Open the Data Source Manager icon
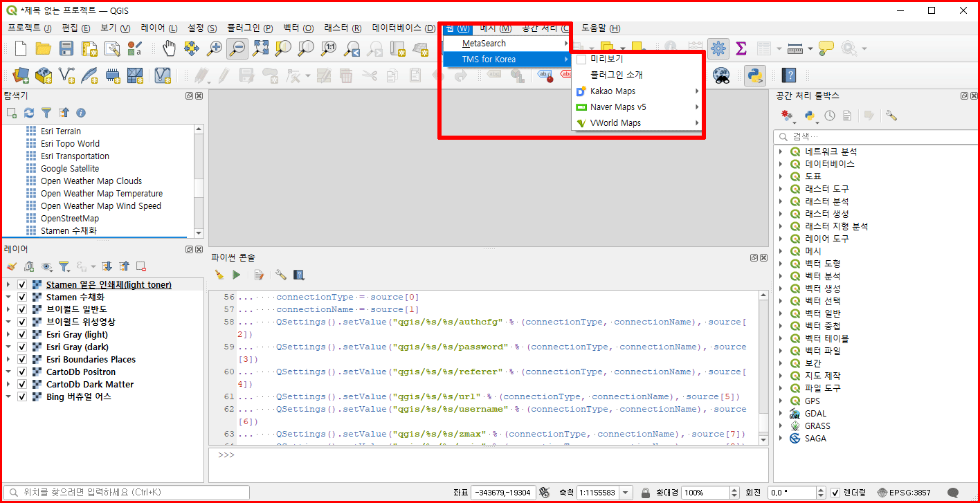This screenshot has height=503, width=980. pos(21,75)
